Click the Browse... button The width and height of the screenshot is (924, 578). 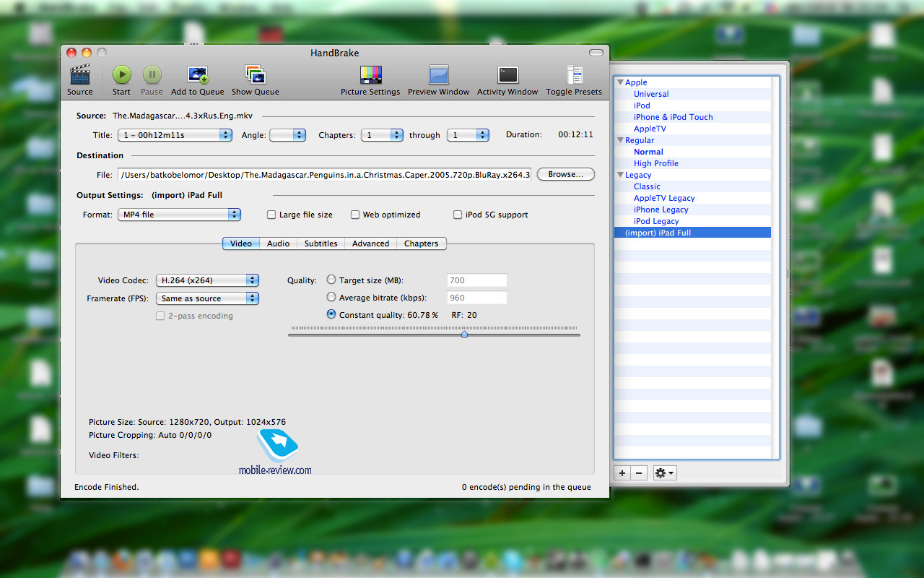click(x=566, y=174)
